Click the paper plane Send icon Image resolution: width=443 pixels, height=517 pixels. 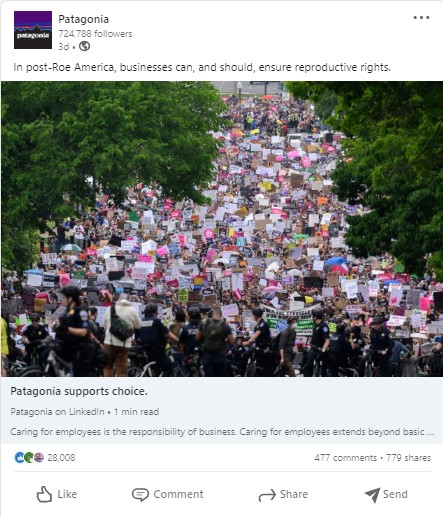click(372, 495)
